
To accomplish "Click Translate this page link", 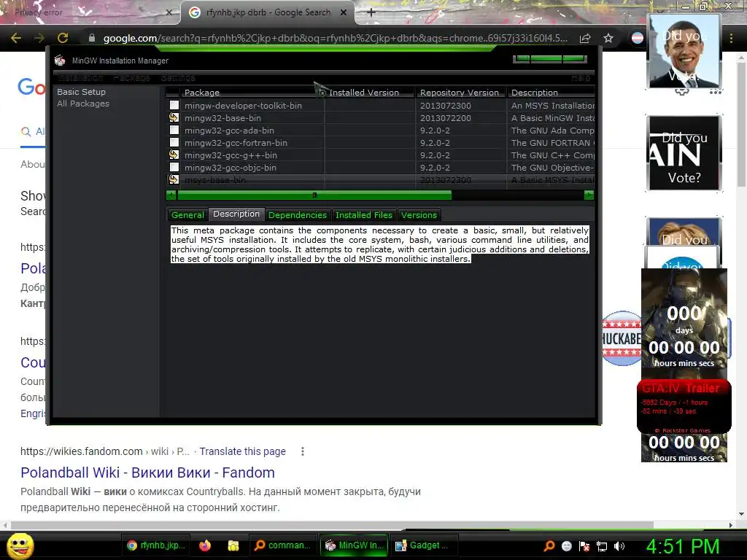I will (x=242, y=451).
